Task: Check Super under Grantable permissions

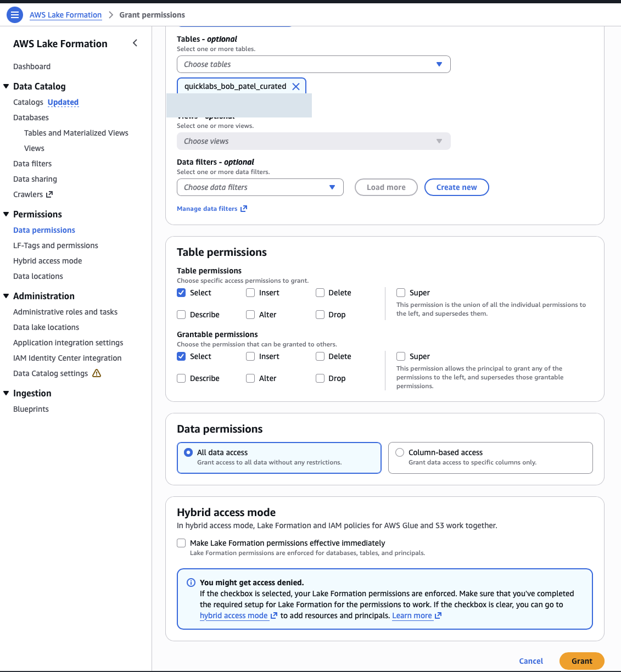Action: [401, 356]
